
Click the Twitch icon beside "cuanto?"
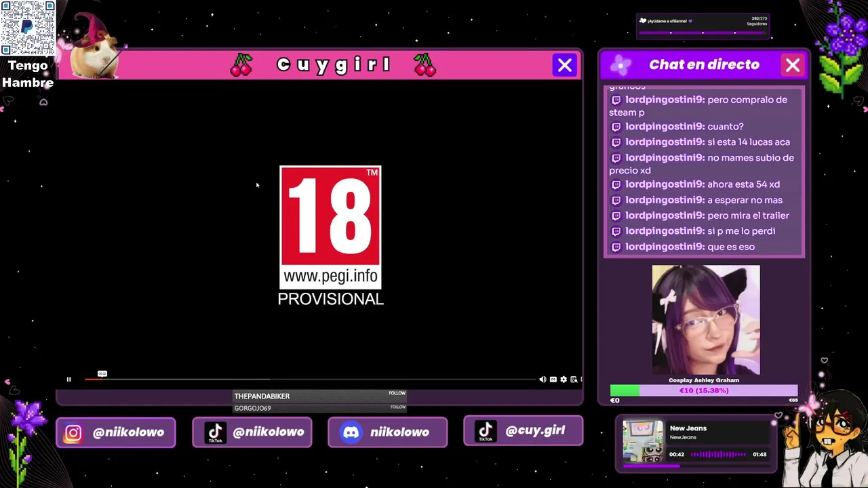pyautogui.click(x=616, y=127)
